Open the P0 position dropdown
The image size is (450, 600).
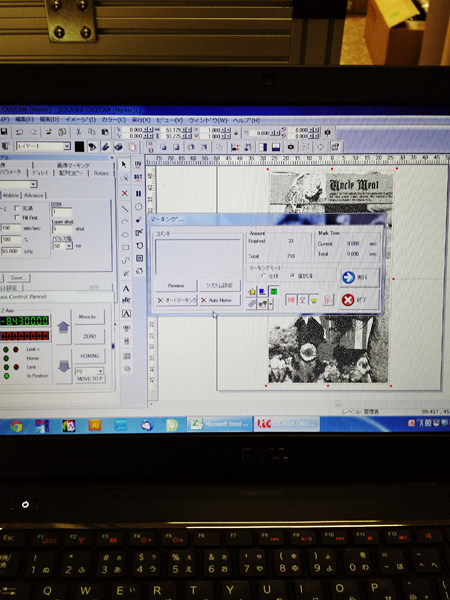click(100, 371)
